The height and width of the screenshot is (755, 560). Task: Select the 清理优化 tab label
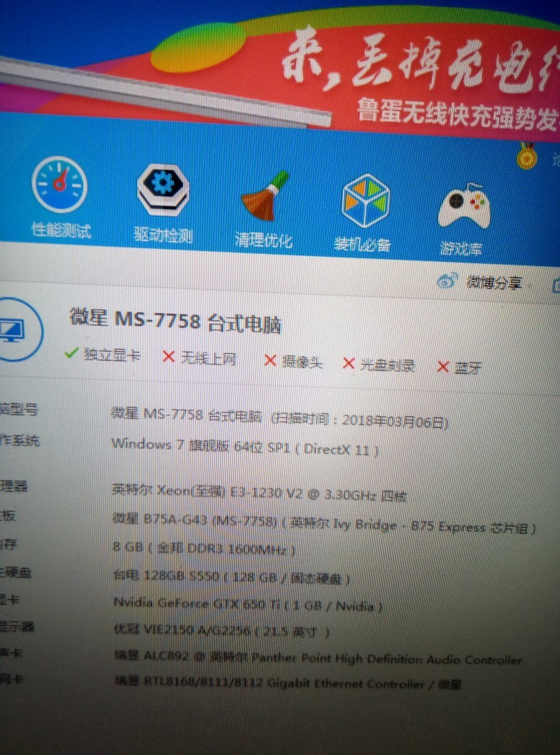click(x=263, y=240)
